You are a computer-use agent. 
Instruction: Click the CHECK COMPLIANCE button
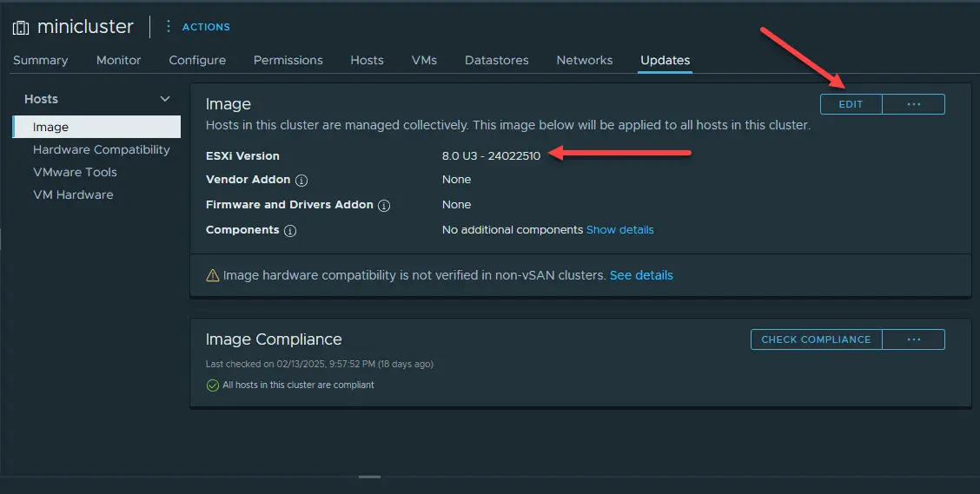pos(817,339)
